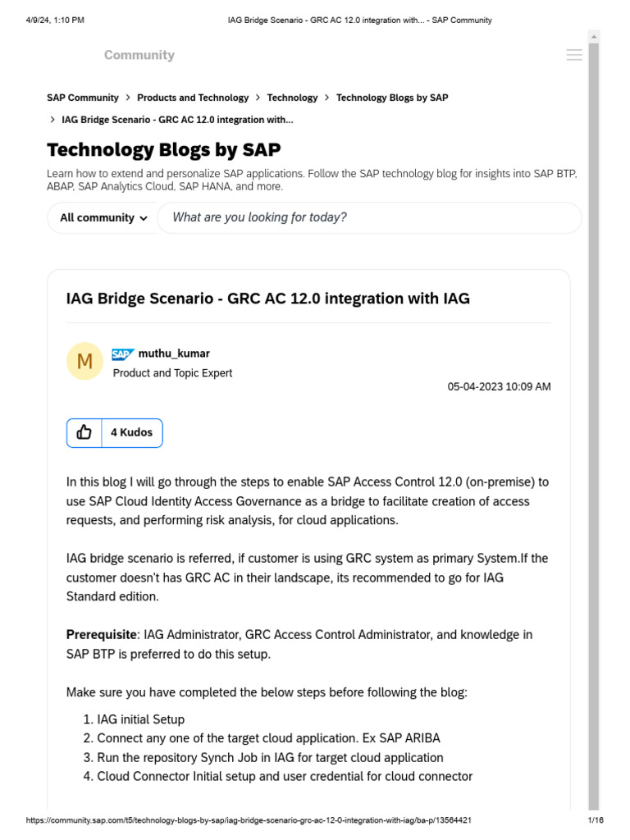Click the scrollbar up arrow
The width and height of the screenshot is (630, 840).
coord(594,37)
